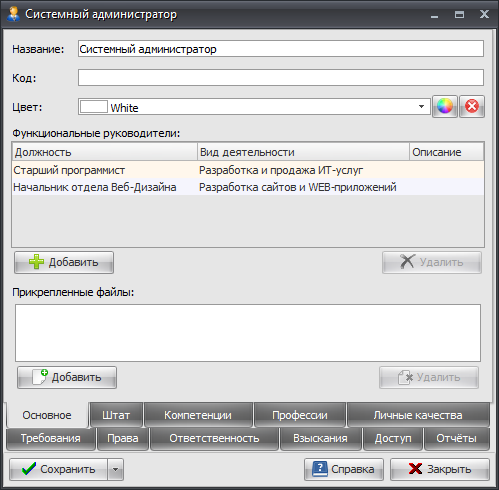Open the Сохранить split-button arrow menu
The height and width of the screenshot is (490, 499).
[x=115, y=469]
